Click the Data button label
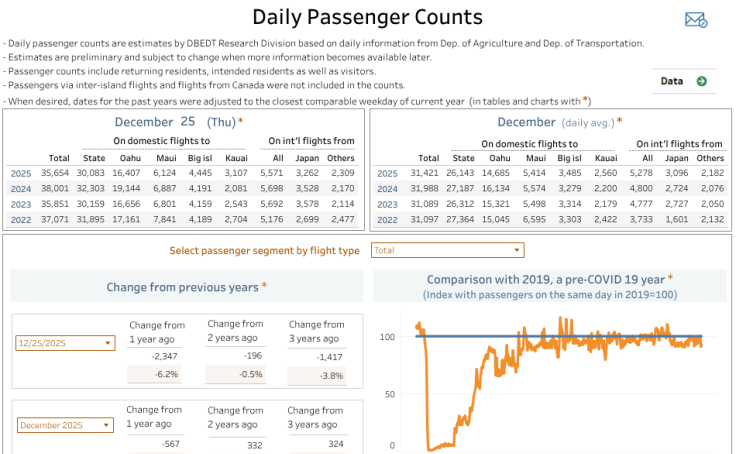 point(672,81)
